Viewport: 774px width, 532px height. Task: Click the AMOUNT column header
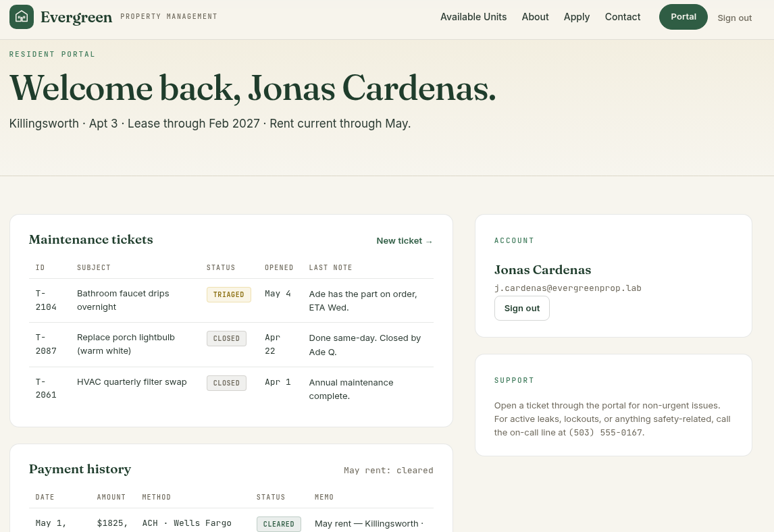click(x=111, y=497)
